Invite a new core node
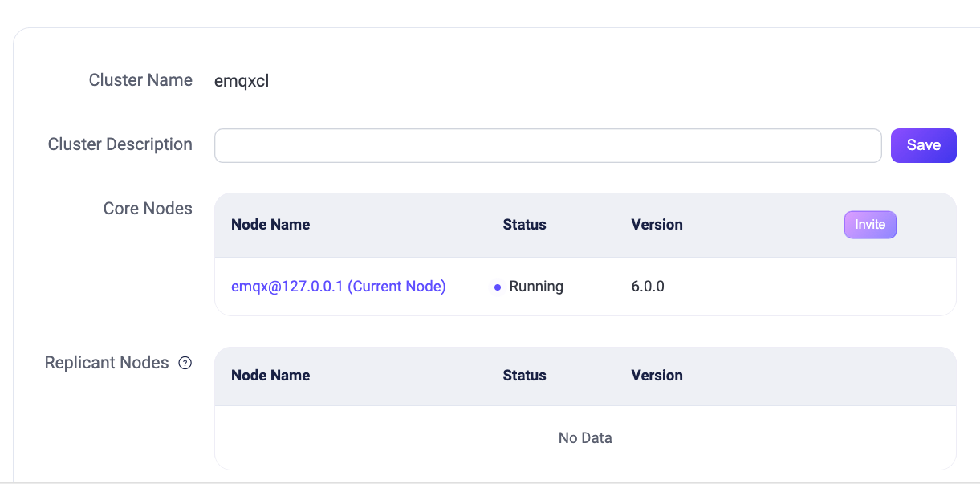 (870, 225)
